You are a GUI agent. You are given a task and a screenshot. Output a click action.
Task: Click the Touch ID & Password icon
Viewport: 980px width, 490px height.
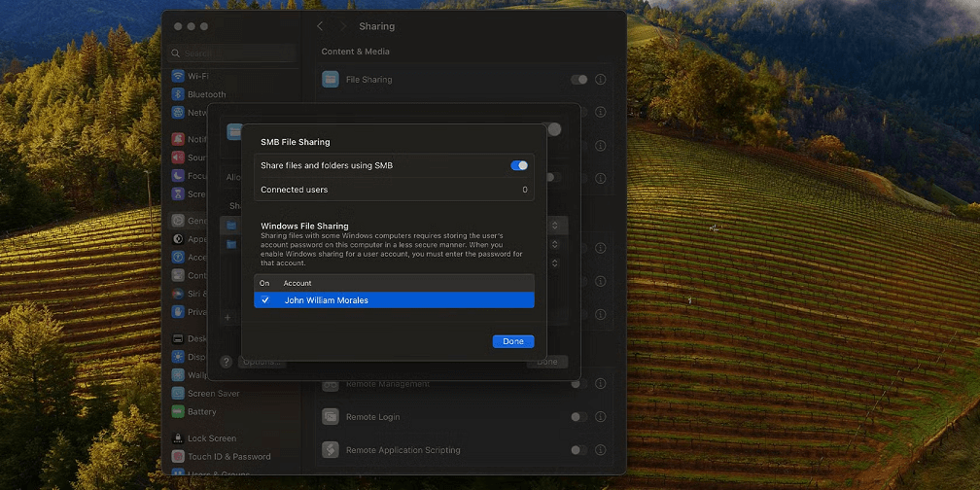pyautogui.click(x=178, y=457)
